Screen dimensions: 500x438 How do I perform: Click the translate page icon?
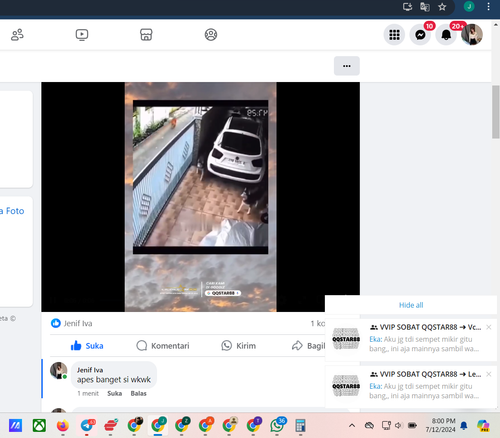click(425, 7)
